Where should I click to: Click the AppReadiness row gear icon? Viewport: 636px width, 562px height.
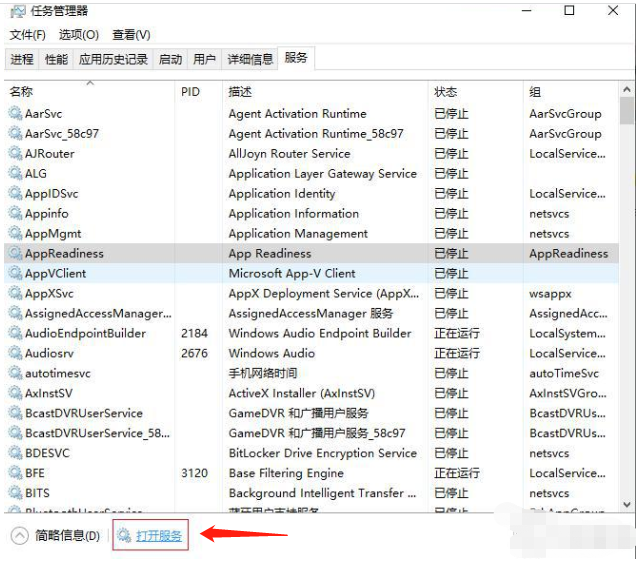(x=15, y=253)
